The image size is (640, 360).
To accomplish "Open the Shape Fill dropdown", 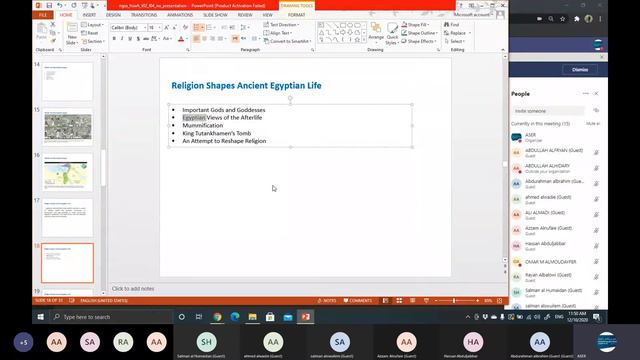I will (x=415, y=25).
